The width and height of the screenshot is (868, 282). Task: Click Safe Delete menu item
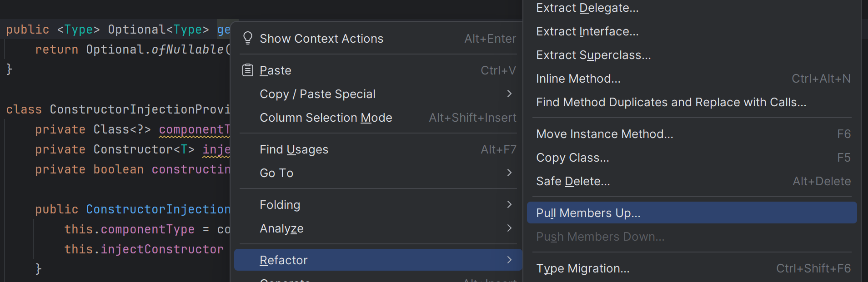573,181
